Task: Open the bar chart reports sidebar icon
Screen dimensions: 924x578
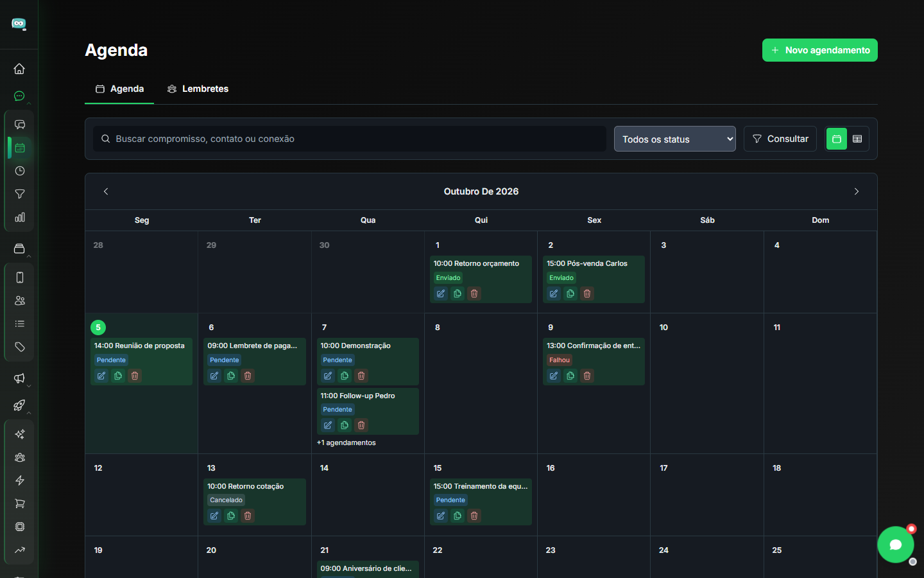Action: coord(20,217)
